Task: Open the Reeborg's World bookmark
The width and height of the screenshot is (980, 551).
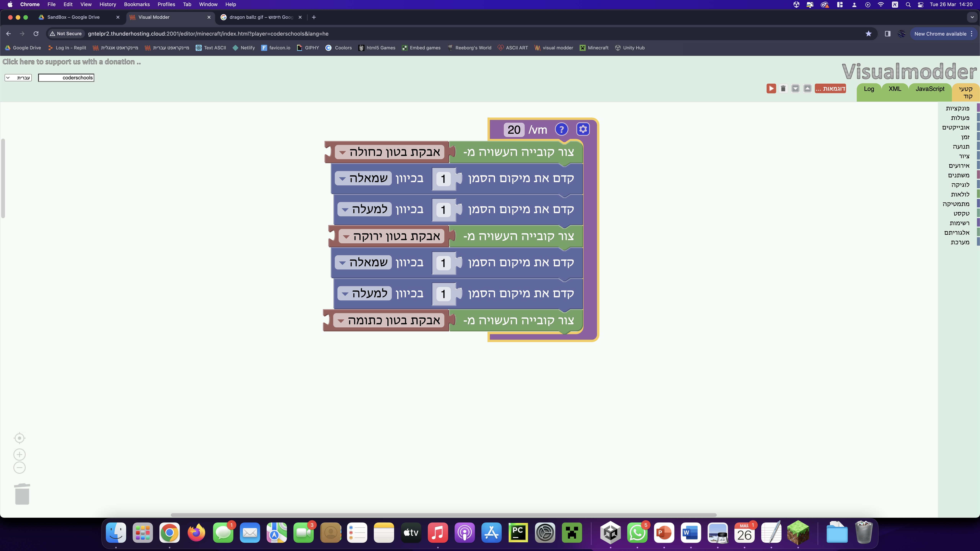Action: pyautogui.click(x=469, y=48)
